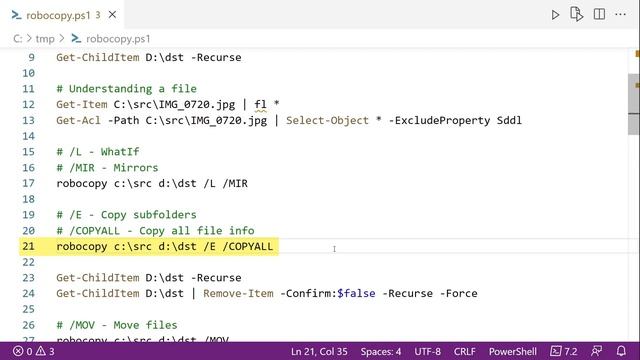The image size is (640, 360).
Task: Open the feedback icon in status bar
Action: coord(596,351)
